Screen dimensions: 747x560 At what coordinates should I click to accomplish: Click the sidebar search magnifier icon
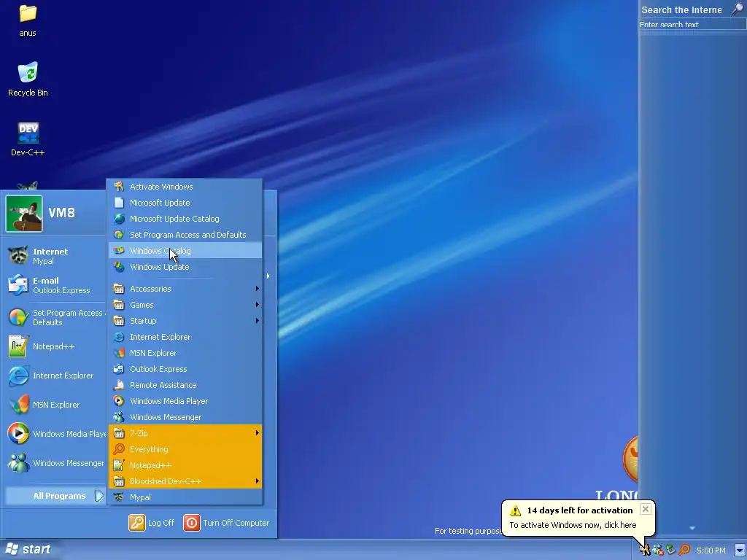738,9
